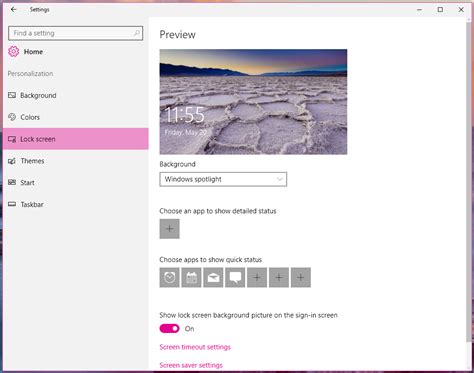Viewport: 474px width, 373px height.
Task: Click the lock screen preview image
Action: click(x=253, y=102)
